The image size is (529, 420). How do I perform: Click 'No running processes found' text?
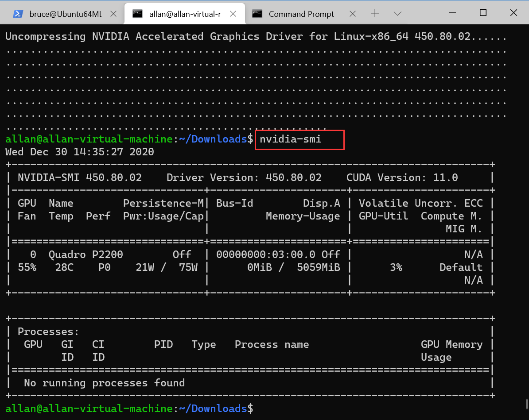[104, 383]
